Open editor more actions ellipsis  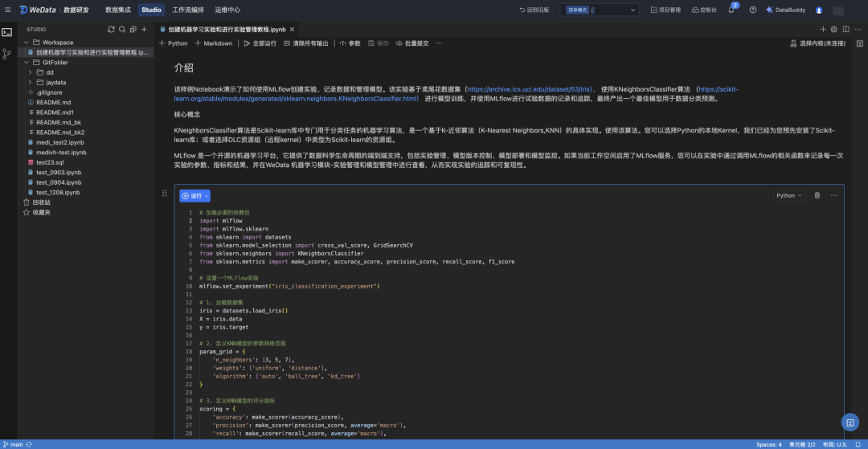(858, 29)
